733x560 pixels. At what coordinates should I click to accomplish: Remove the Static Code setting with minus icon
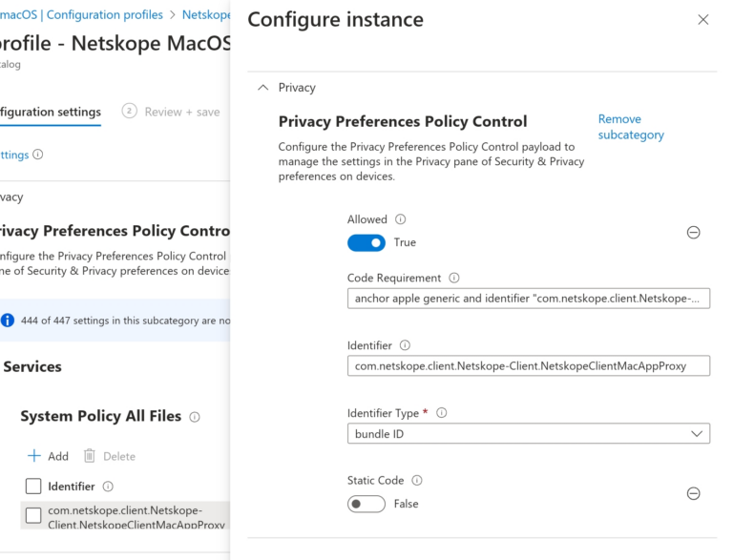pyautogui.click(x=694, y=493)
